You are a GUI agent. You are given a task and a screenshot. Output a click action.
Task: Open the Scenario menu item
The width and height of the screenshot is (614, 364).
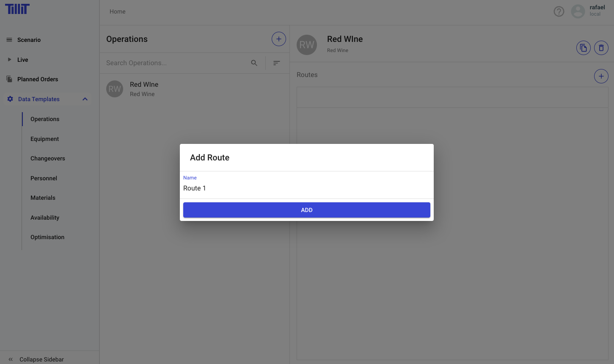pos(29,40)
